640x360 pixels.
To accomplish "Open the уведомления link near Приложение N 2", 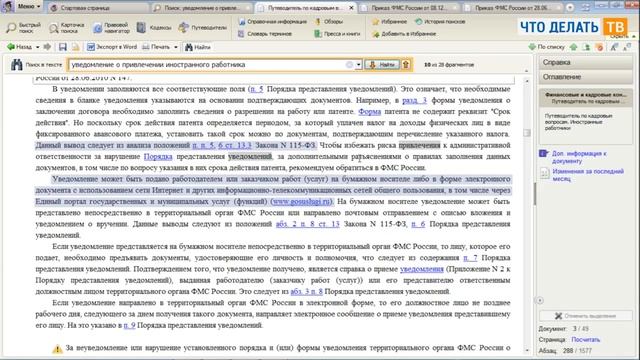I will [x=422, y=269].
